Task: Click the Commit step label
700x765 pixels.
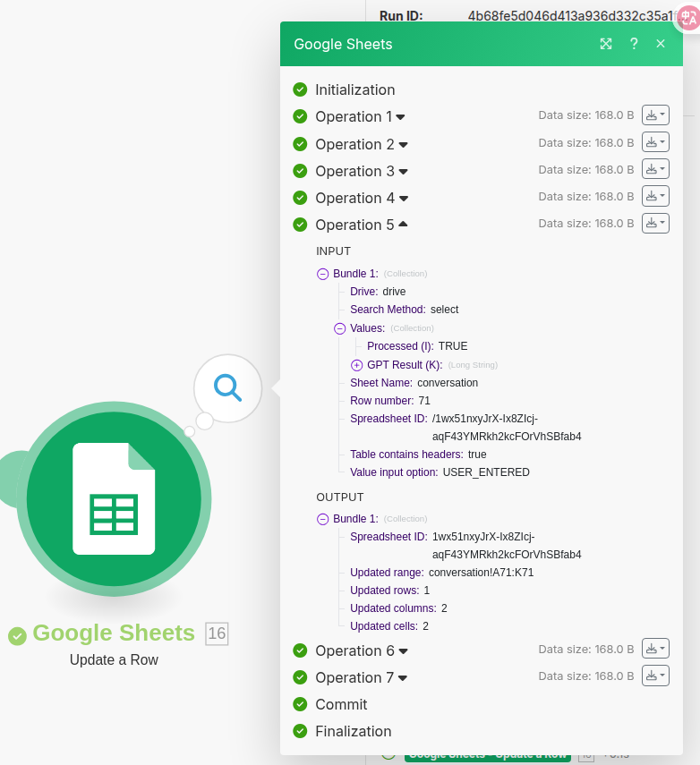Action: 341,704
